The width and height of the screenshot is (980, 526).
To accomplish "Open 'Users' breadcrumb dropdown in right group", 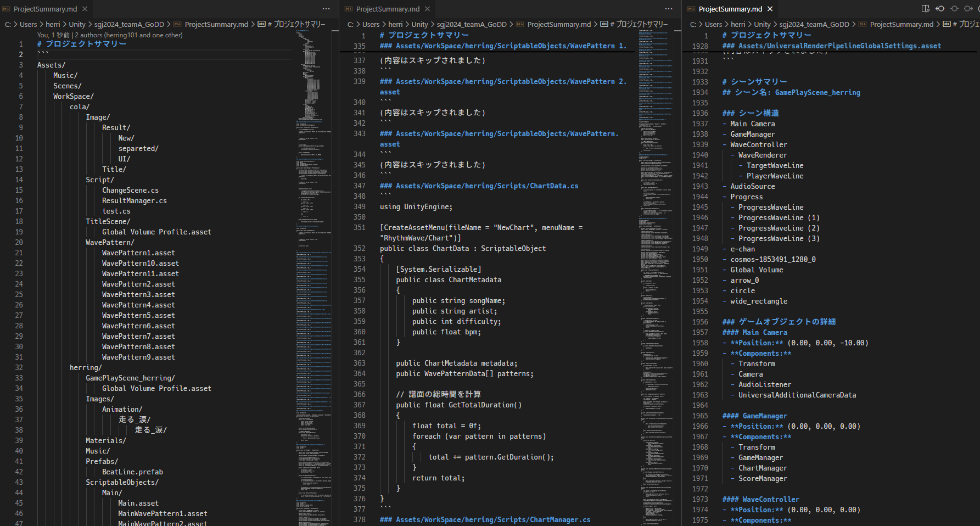I will (x=714, y=24).
